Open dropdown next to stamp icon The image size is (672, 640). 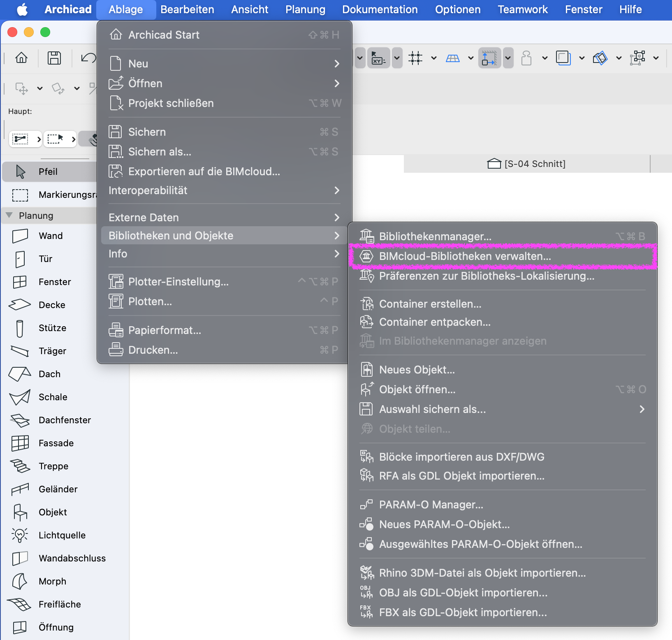coord(545,58)
